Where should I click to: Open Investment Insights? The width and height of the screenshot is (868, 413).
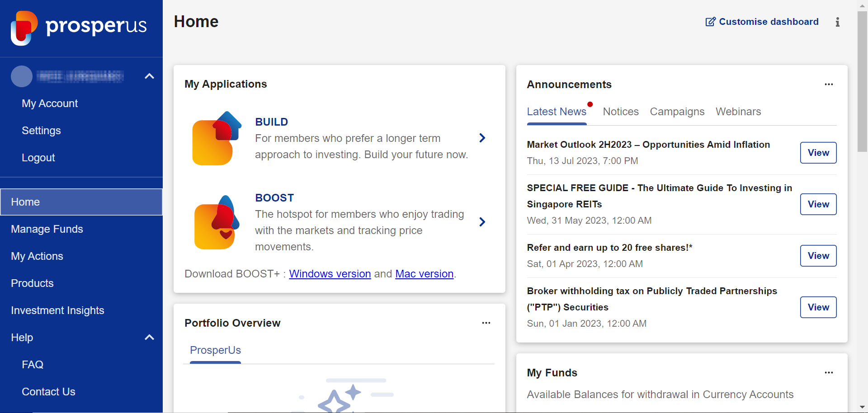57,310
